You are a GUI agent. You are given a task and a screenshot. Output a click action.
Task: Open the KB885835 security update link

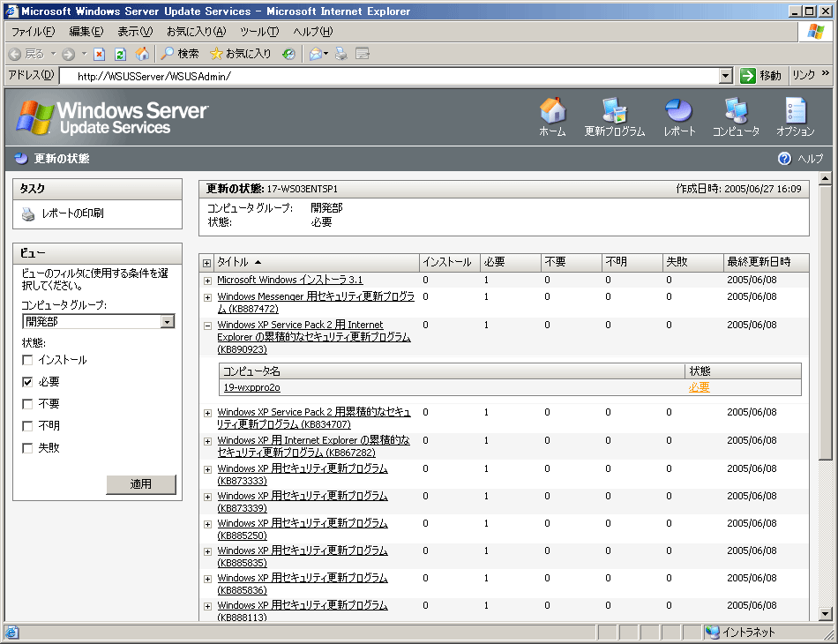point(303,557)
